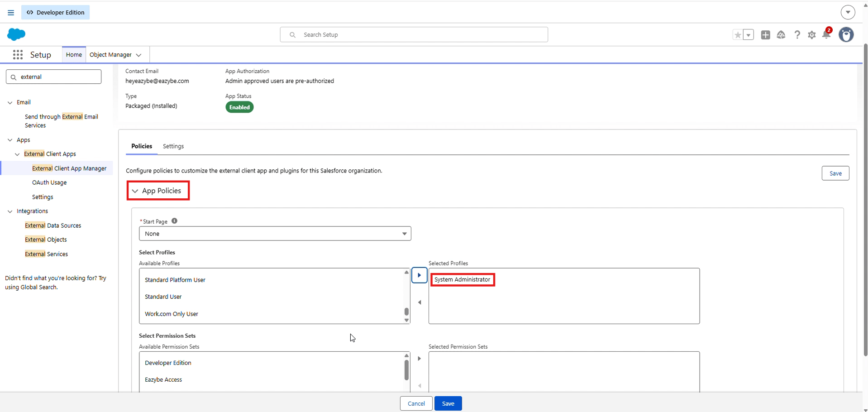Select the Policies tab
868x412 pixels.
142,146
